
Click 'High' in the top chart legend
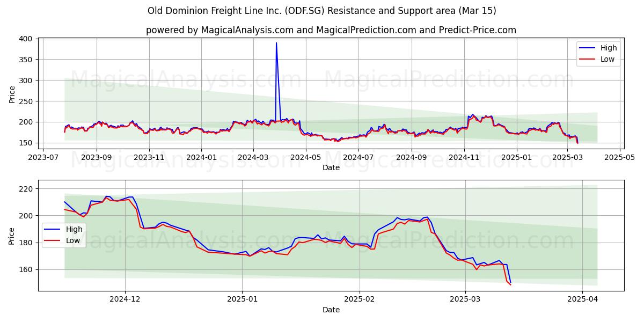pos(609,48)
